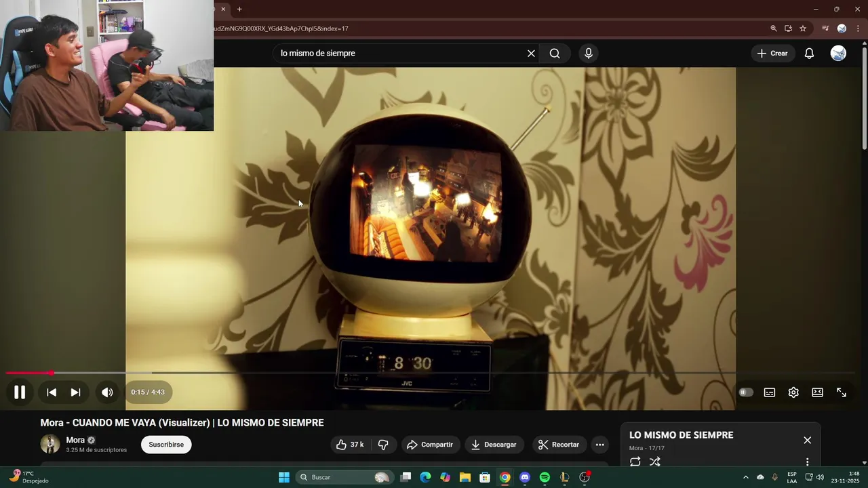This screenshot has height=488, width=868.
Task: Open OBS Studio from the taskbar
Action: 585,477
